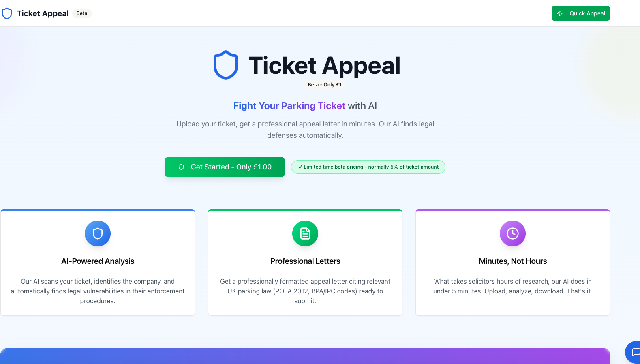Click the Beta badge next to Ticket Appeal
Viewport: 640px width, 364px height.
[81, 13]
